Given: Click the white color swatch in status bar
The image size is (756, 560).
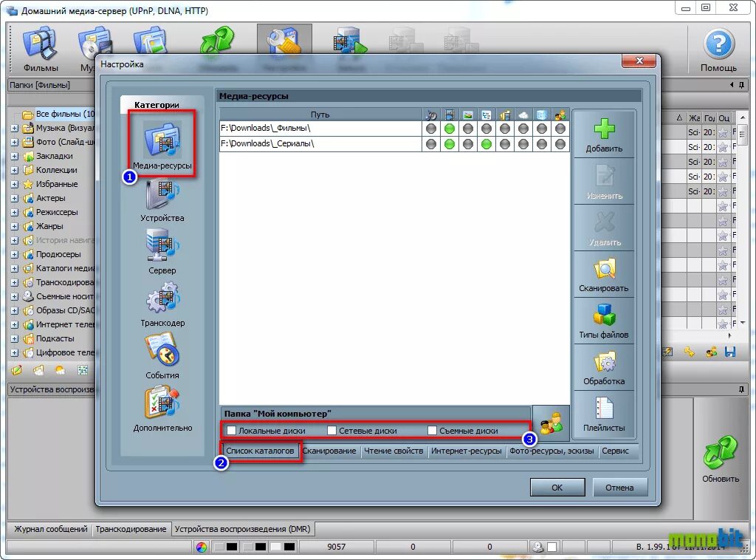Looking at the screenshot, I should (x=275, y=547).
